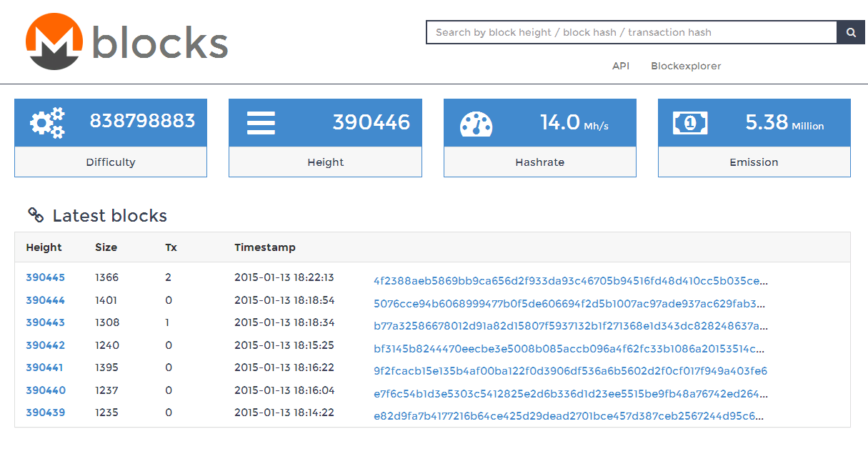Click timestamp 2015-01-13 18:18:34
This screenshot has width=868, height=449.
284,322
